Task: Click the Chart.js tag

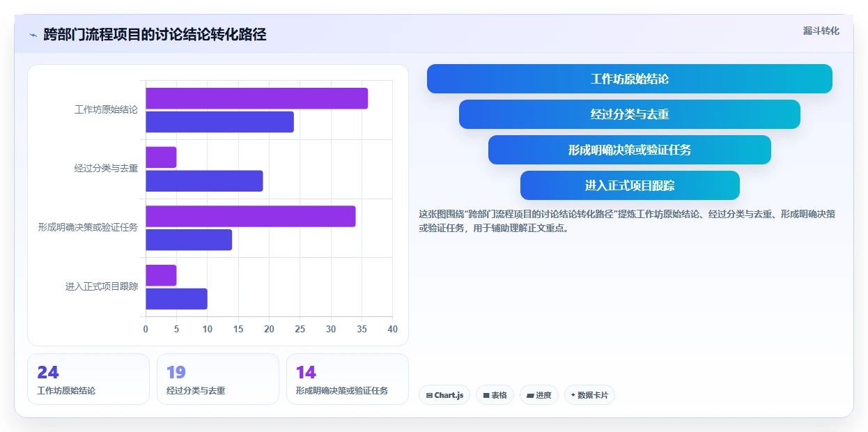Action: coord(444,395)
